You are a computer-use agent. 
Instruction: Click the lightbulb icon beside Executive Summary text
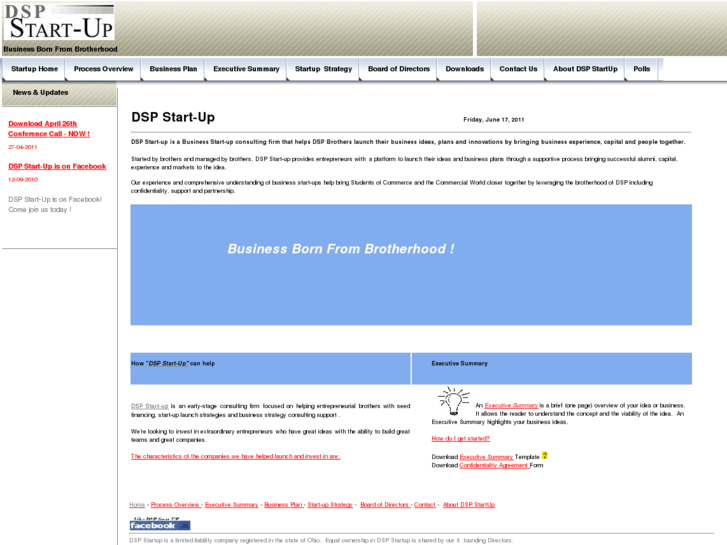[x=453, y=401]
